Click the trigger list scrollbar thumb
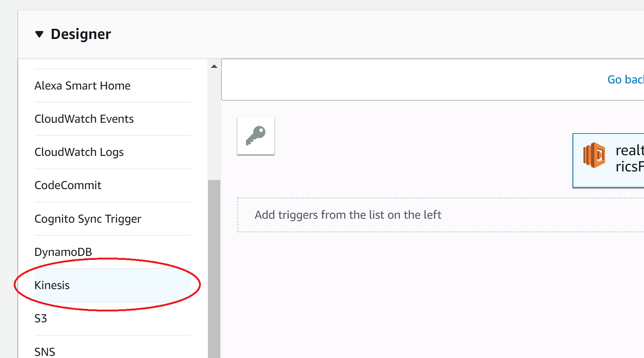 tap(214, 269)
